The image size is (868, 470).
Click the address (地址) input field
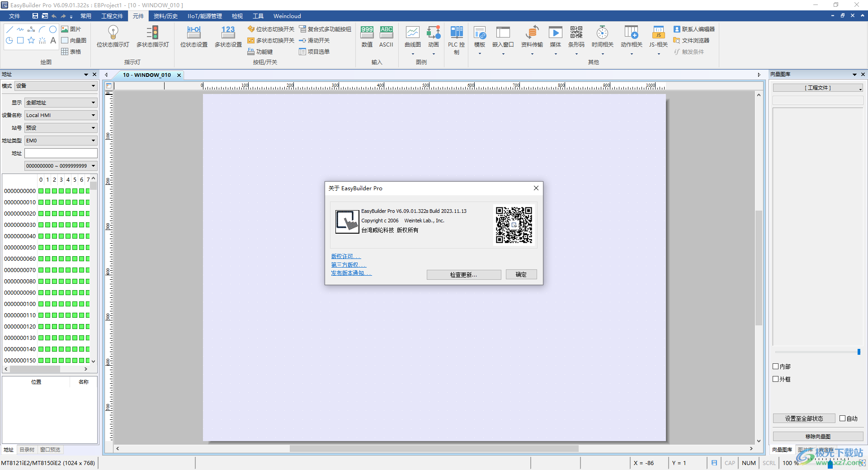[61, 153]
